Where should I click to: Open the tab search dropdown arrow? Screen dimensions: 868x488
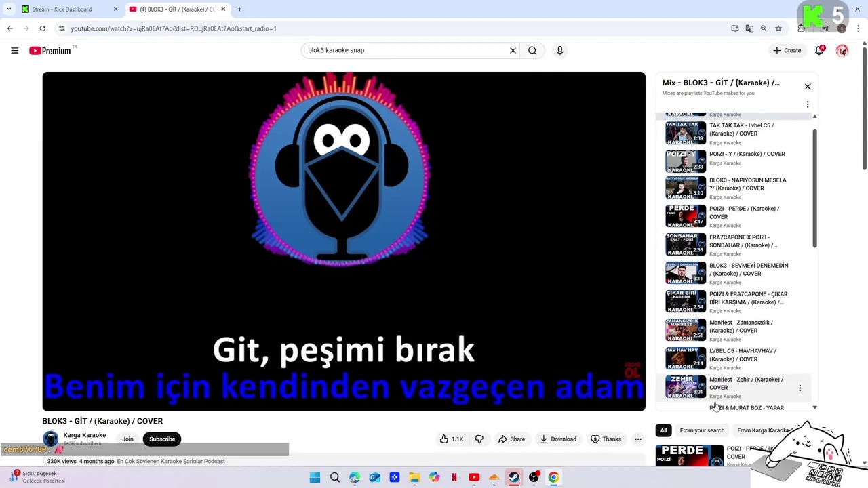tap(8, 9)
